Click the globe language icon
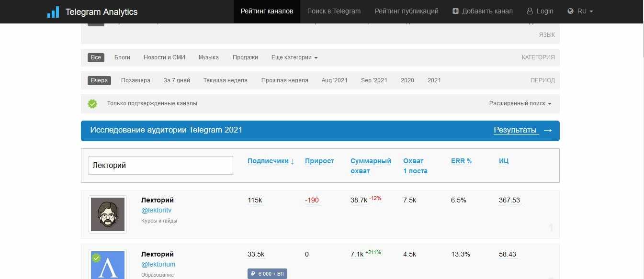Image resolution: width=644 pixels, height=279 pixels. tap(570, 11)
